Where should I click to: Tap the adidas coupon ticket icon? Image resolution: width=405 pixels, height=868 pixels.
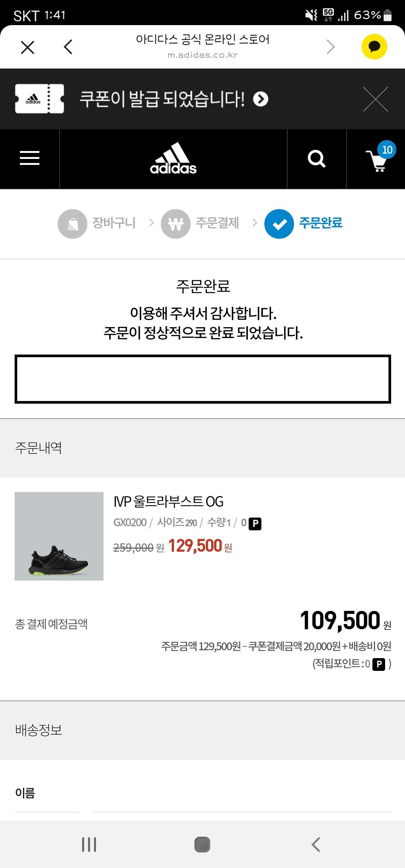[39, 99]
